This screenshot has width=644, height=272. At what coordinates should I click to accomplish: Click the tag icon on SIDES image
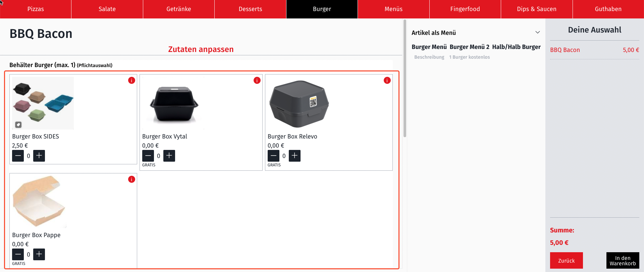(x=18, y=125)
